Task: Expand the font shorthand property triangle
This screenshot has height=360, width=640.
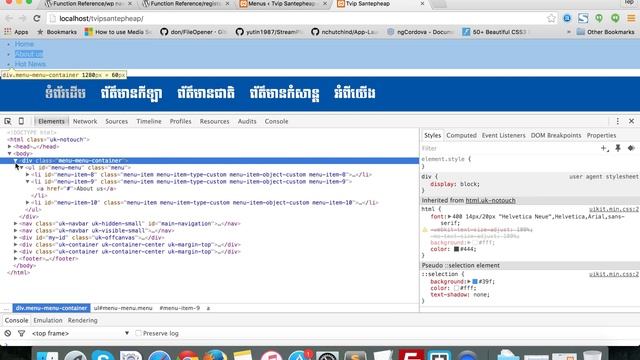Action: (449, 217)
